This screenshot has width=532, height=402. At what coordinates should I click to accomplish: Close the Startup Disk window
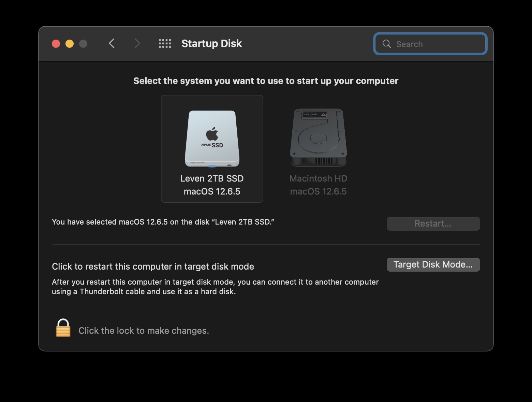point(56,44)
